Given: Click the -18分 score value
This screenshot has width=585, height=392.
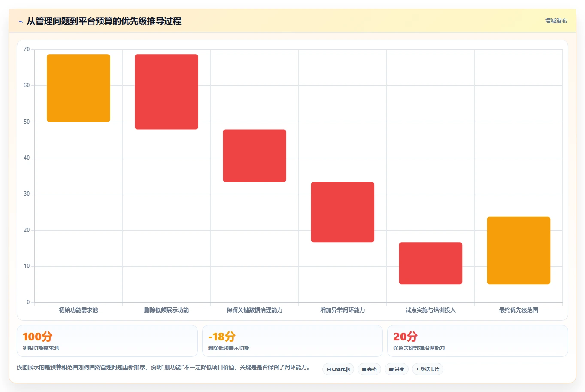Looking at the screenshot, I should (x=222, y=337).
